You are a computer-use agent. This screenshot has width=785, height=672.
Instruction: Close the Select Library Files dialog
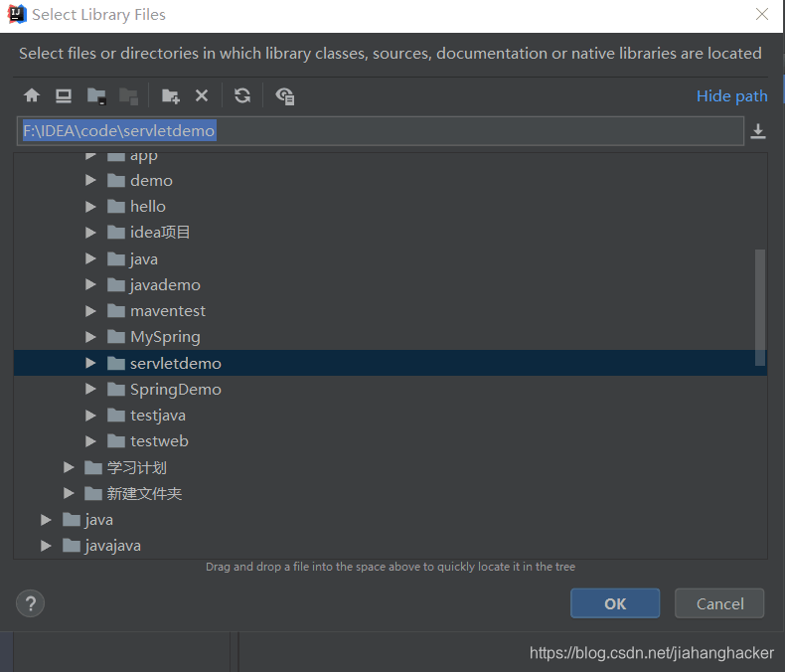pos(761,14)
